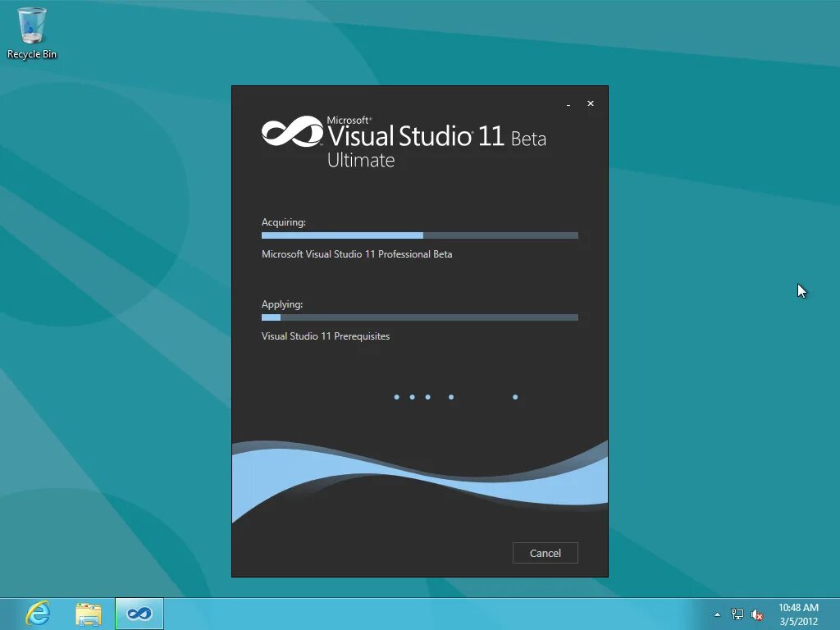This screenshot has width=840, height=630.
Task: Select the Recycle Bin desktop icon
Action: [32, 33]
